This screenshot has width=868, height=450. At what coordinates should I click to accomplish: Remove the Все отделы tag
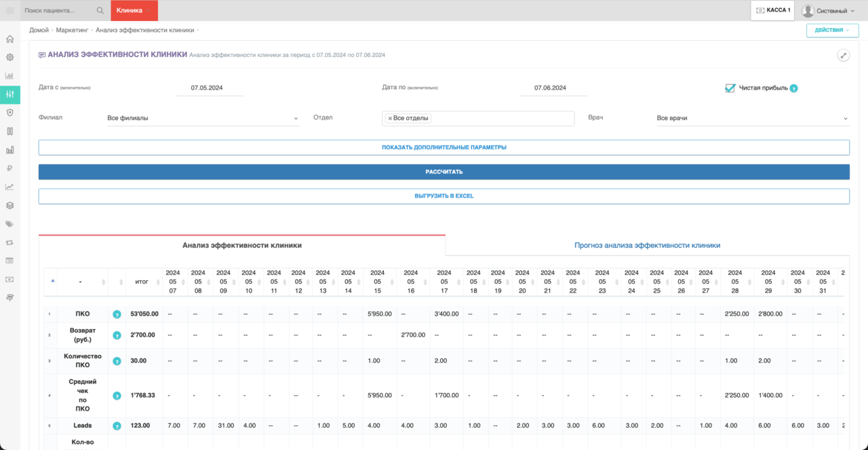[390, 118]
